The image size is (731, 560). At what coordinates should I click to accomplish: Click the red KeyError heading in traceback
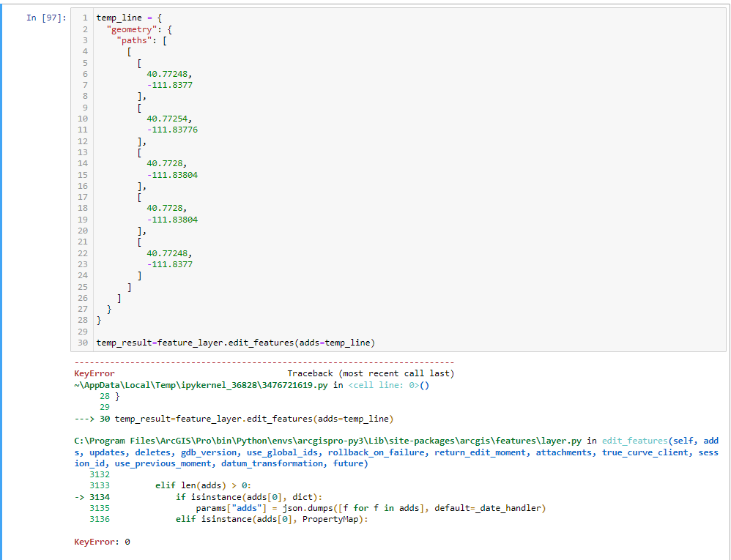click(94, 373)
